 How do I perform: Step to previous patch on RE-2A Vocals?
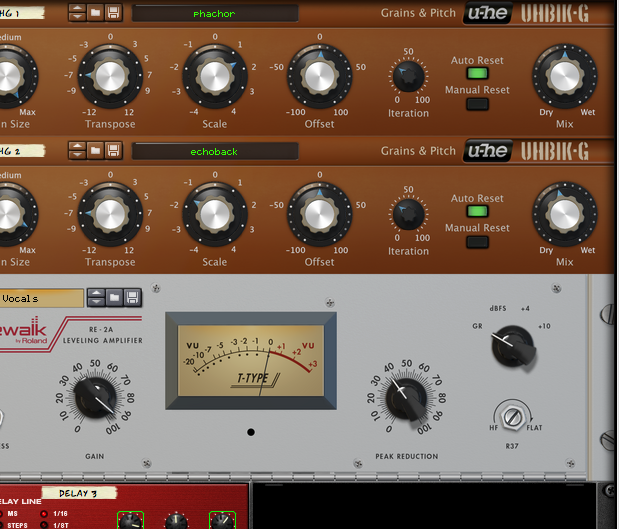(x=96, y=293)
